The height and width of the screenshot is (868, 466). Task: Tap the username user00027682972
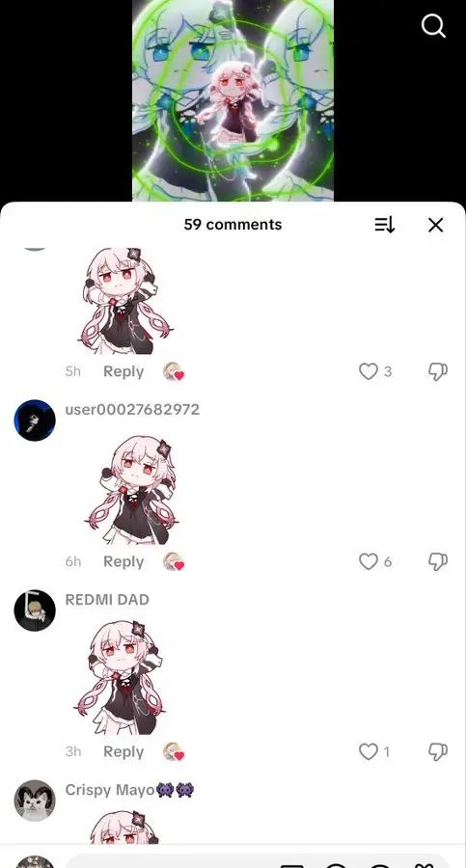point(132,410)
